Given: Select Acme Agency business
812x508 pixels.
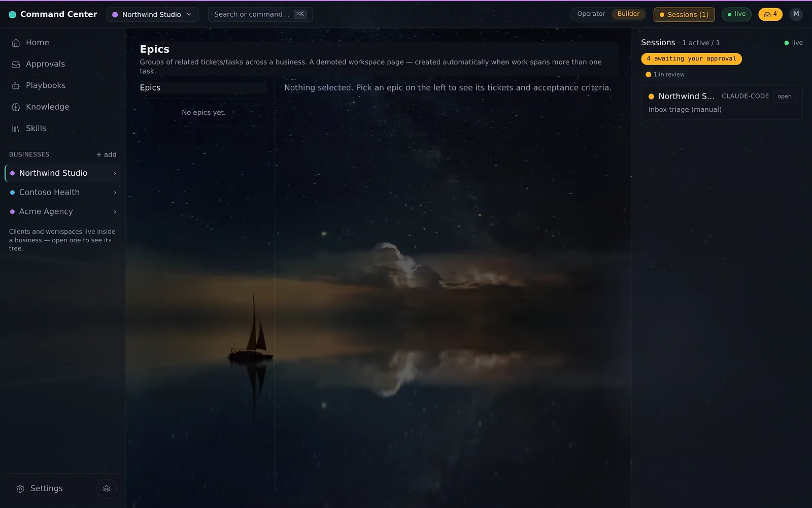Looking at the screenshot, I should click(x=63, y=212).
